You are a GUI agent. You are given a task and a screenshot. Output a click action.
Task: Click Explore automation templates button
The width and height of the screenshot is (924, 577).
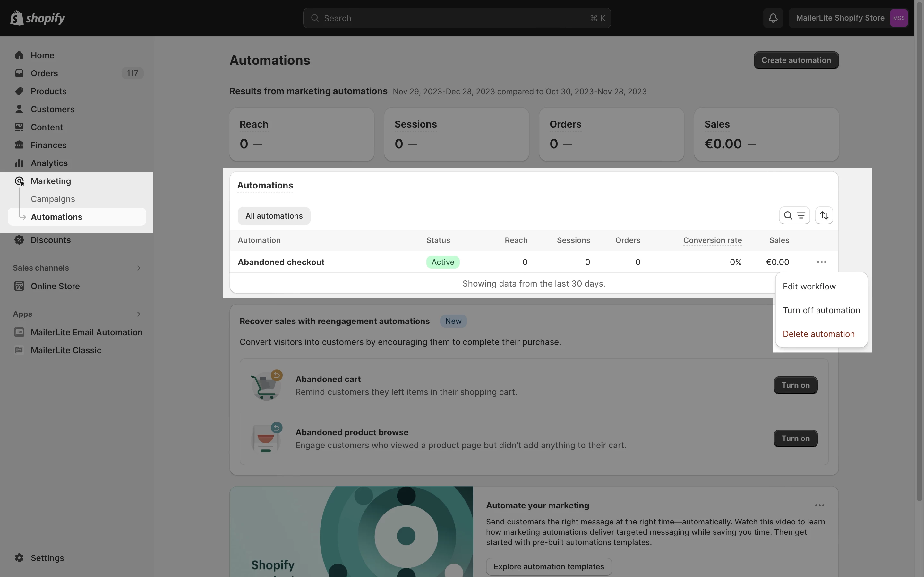point(548,566)
